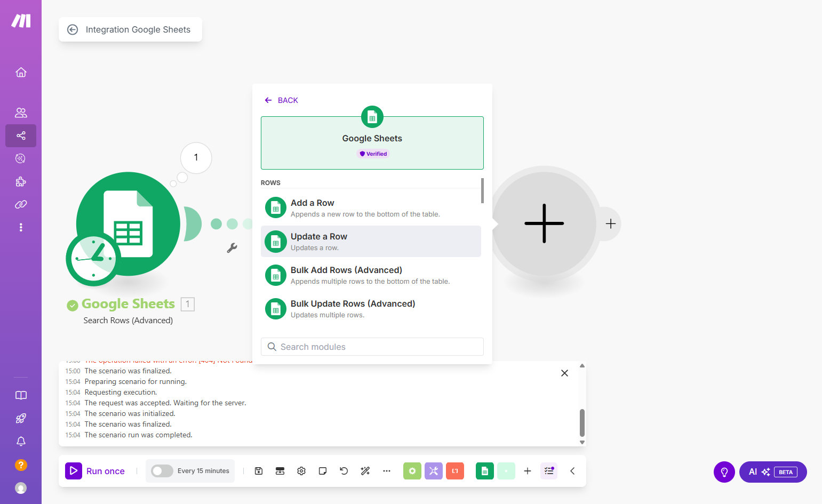Open the AI BETA assistant button
The height and width of the screenshot is (504, 822).
(773, 472)
